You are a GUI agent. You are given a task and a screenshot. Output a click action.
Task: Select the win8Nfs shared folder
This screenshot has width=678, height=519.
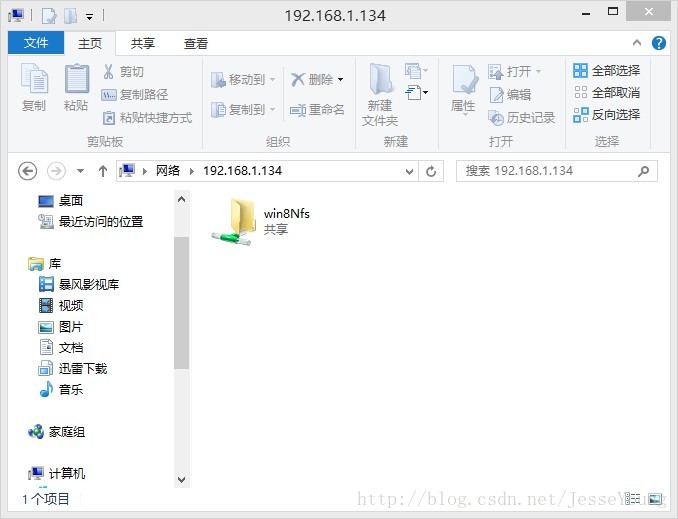click(261, 222)
